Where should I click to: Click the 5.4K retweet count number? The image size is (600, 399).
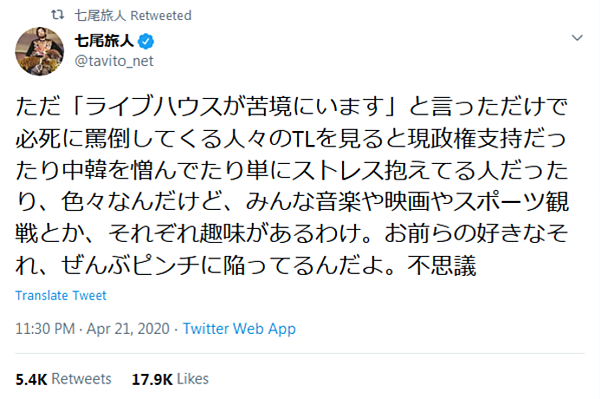[x=31, y=379]
